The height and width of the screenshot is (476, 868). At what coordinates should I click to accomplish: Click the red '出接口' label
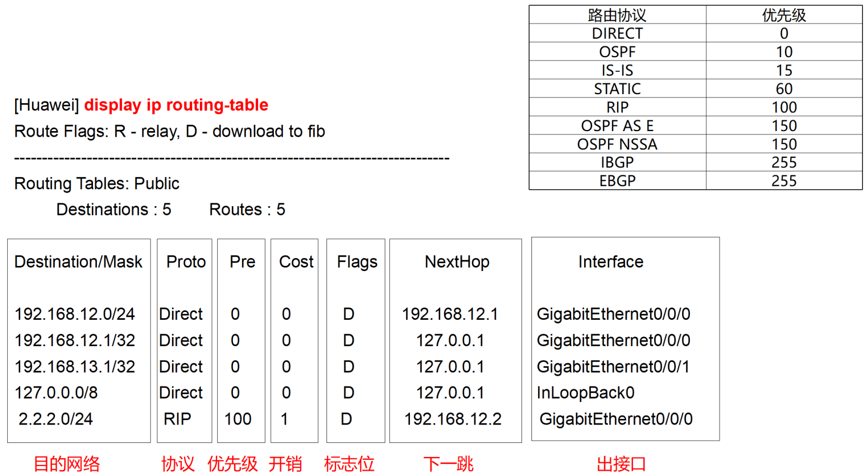(621, 464)
